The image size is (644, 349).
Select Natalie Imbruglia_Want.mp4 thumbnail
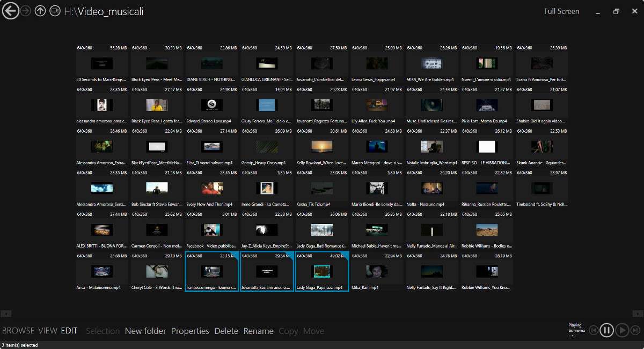pos(432,147)
